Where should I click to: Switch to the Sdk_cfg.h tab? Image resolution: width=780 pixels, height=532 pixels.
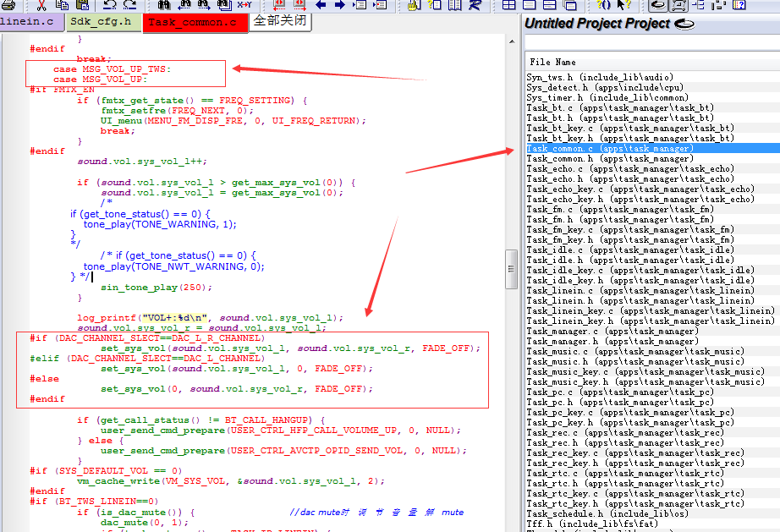(x=103, y=22)
